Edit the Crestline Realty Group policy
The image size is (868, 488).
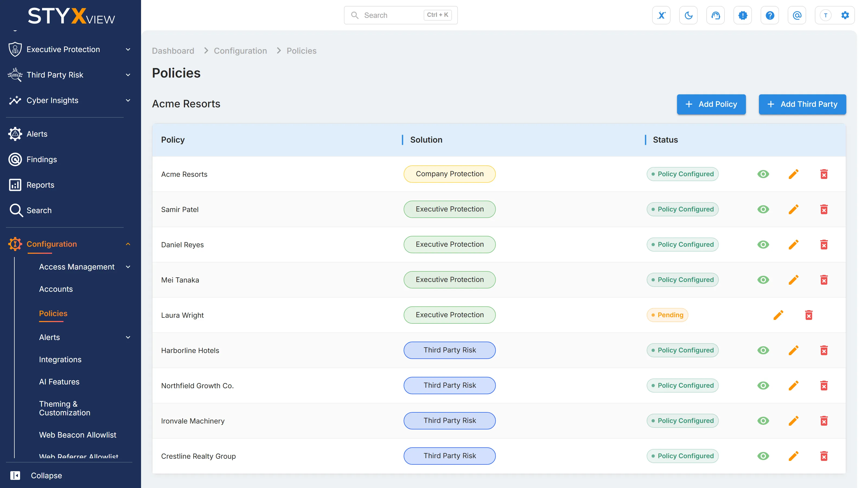pyautogui.click(x=793, y=456)
